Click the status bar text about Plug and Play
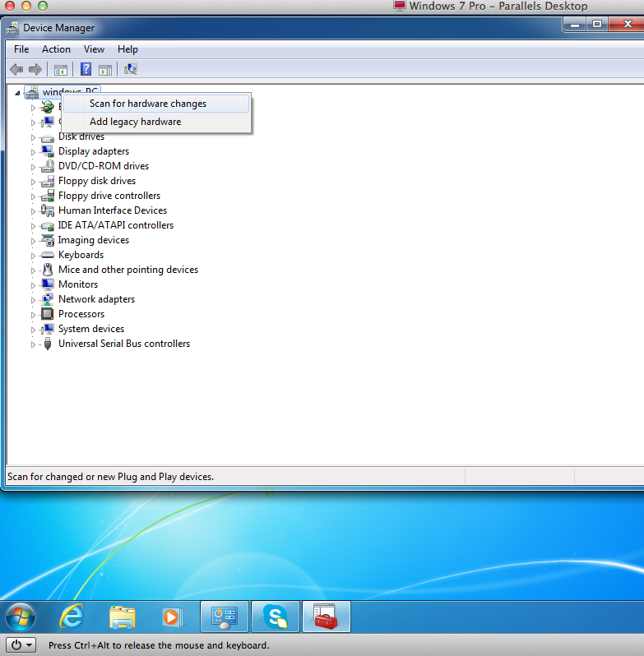Screen dimensions: 644x656 [110, 477]
